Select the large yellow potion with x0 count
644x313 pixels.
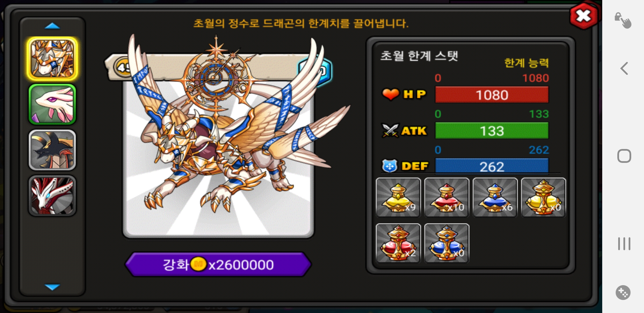[543, 197]
